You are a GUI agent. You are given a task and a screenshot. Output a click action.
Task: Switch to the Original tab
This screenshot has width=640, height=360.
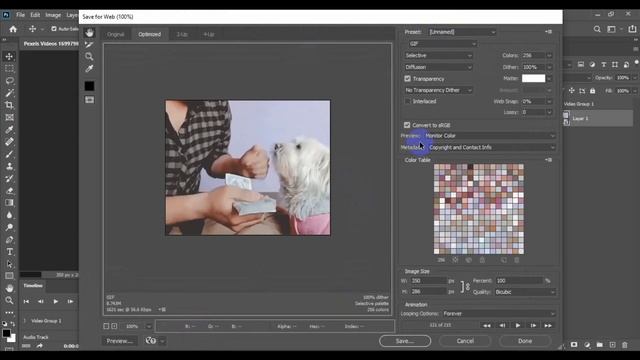click(116, 34)
